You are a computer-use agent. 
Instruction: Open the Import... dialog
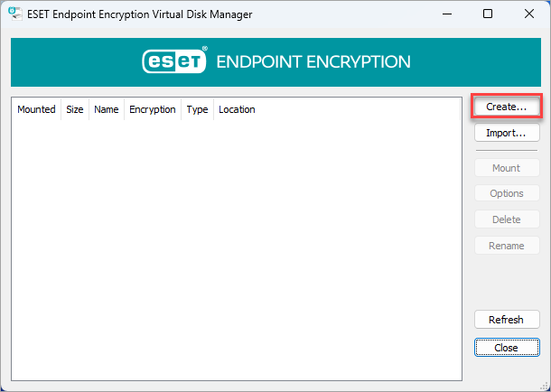[x=507, y=133]
